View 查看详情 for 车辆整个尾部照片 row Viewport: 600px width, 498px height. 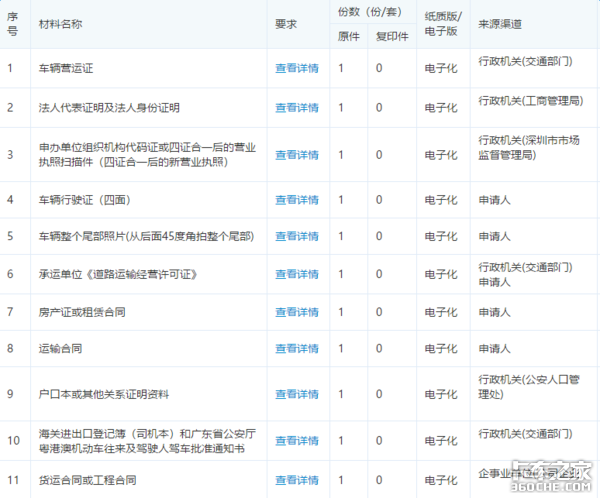click(x=297, y=236)
